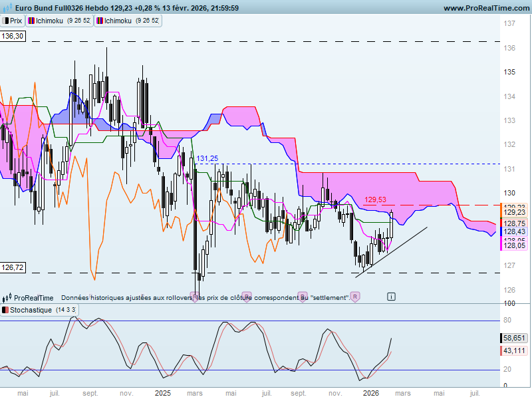Click the orange 129,23 current price tag
This screenshot has width=532, height=399.
click(x=514, y=212)
